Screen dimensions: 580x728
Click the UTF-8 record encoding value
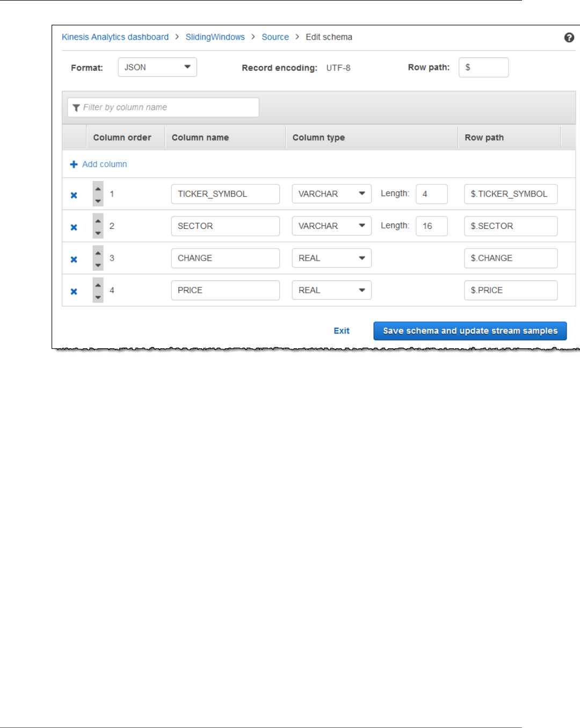click(338, 68)
